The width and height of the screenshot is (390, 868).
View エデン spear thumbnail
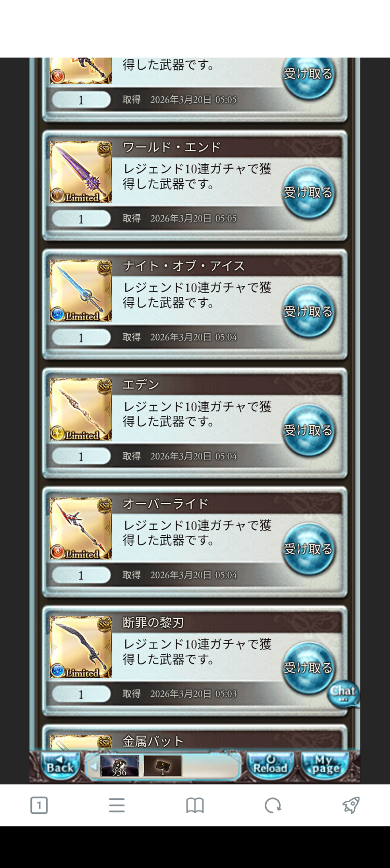(x=81, y=410)
